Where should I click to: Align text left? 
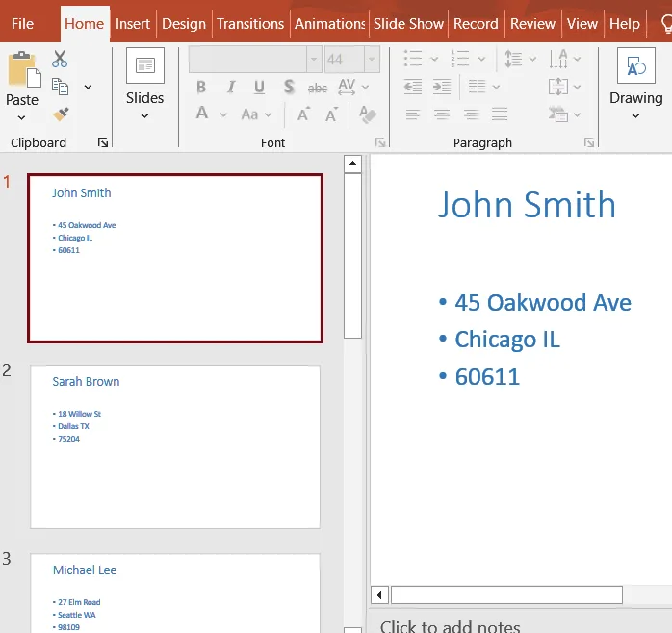(x=413, y=114)
